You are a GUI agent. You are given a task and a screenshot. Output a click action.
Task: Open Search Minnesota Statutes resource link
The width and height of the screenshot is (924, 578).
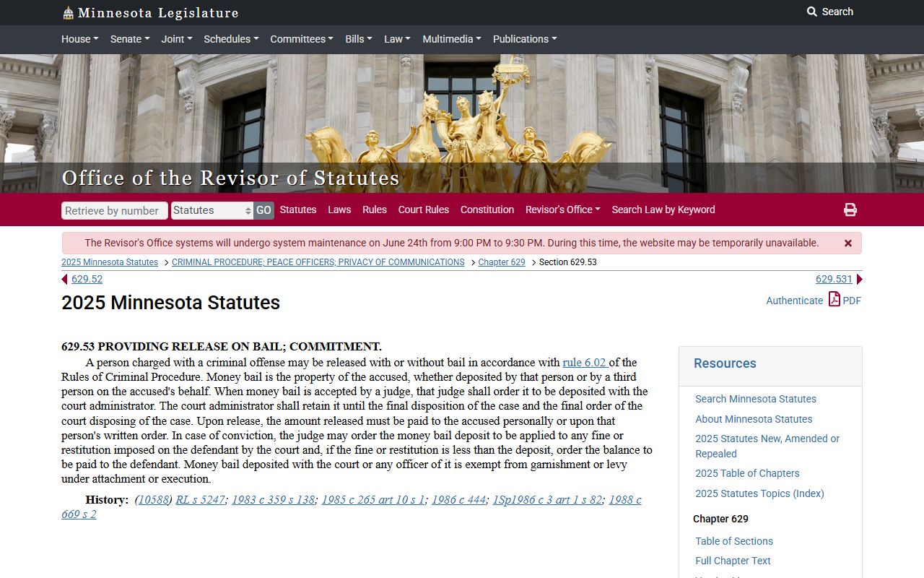point(756,399)
